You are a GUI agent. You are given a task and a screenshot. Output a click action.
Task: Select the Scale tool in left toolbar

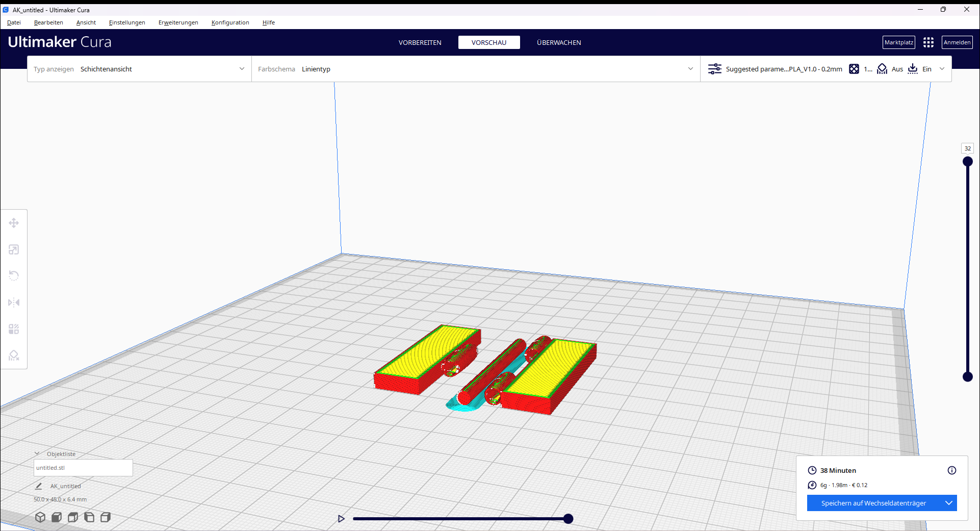(14, 249)
